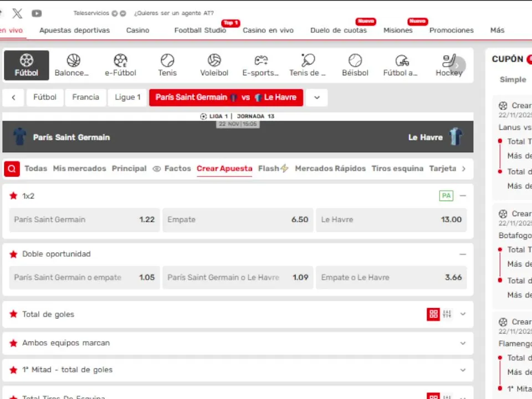This screenshot has width=532, height=399.
Task: Click the París Saint Germain vs Le Havre button
Action: [x=226, y=98]
